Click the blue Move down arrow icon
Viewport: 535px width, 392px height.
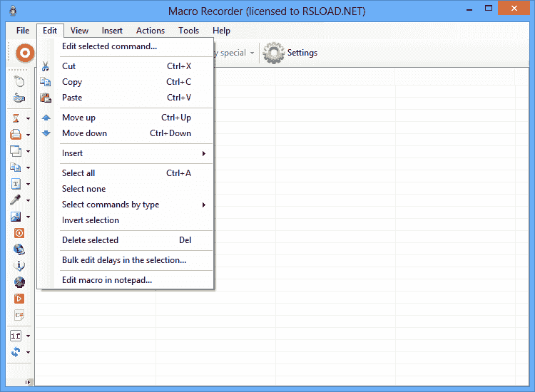46,133
